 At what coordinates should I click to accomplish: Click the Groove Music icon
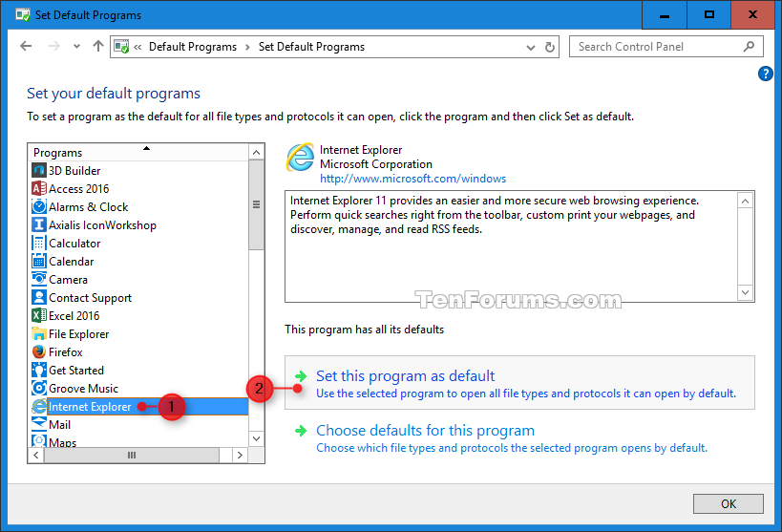39,389
